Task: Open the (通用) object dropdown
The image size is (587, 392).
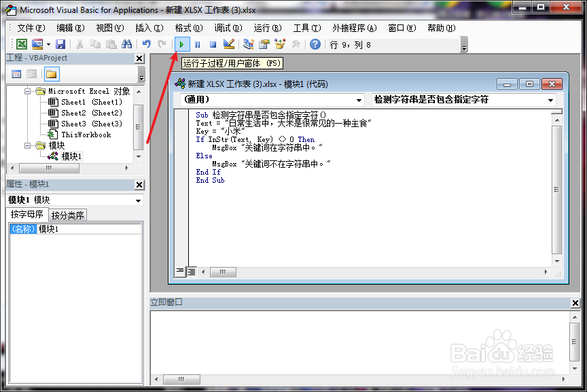Action: (359, 100)
